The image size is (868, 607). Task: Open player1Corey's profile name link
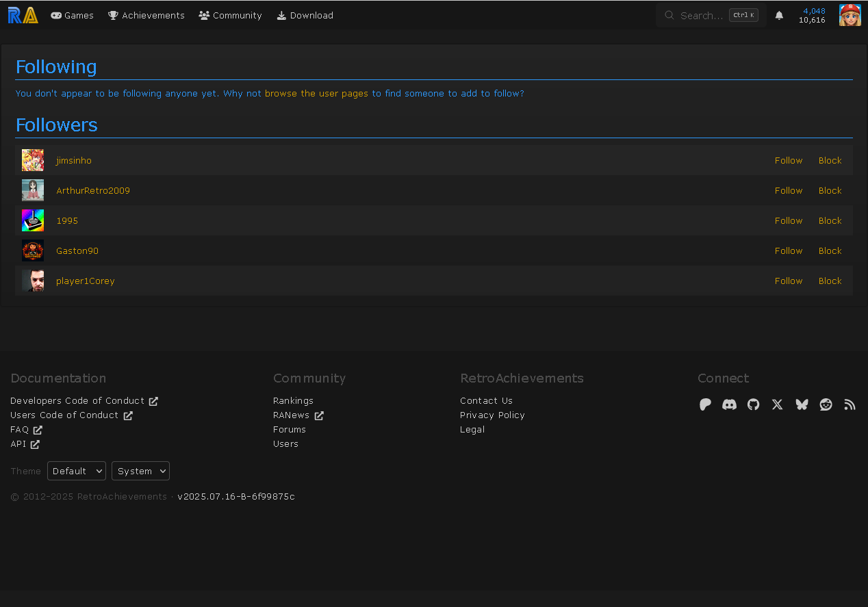(86, 281)
